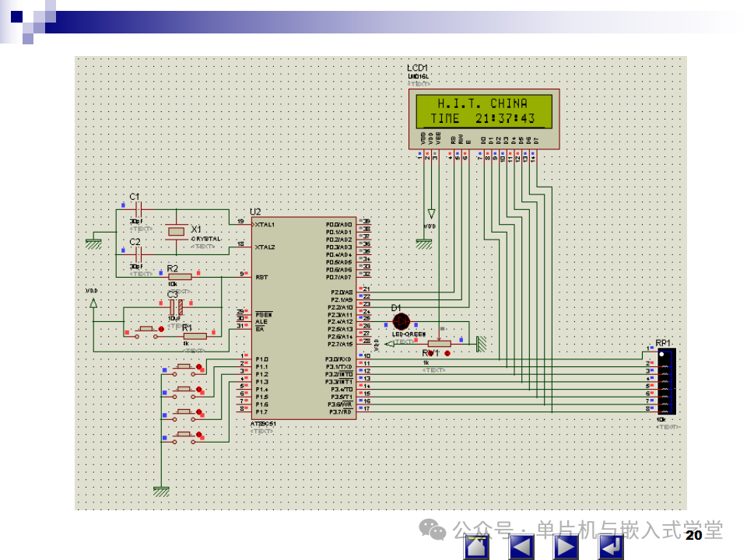Screen dimensions: 747x560
Task: Click the X1 reference label
Action: pos(196,229)
